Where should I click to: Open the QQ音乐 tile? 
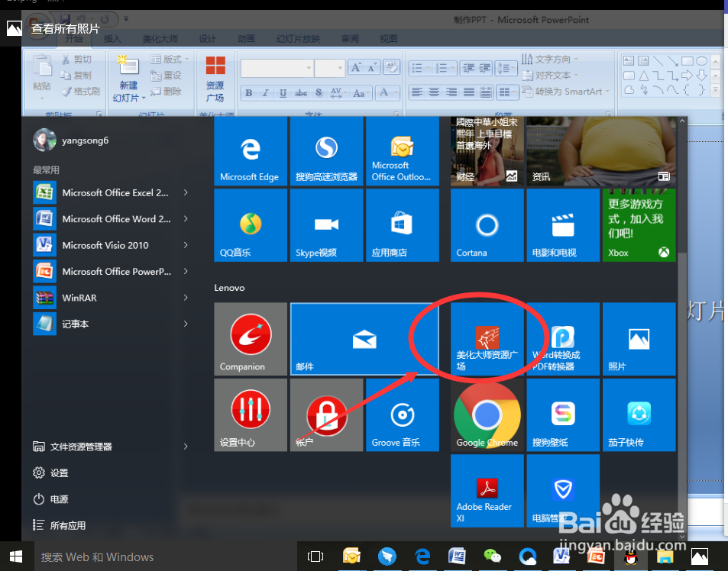[x=251, y=225]
